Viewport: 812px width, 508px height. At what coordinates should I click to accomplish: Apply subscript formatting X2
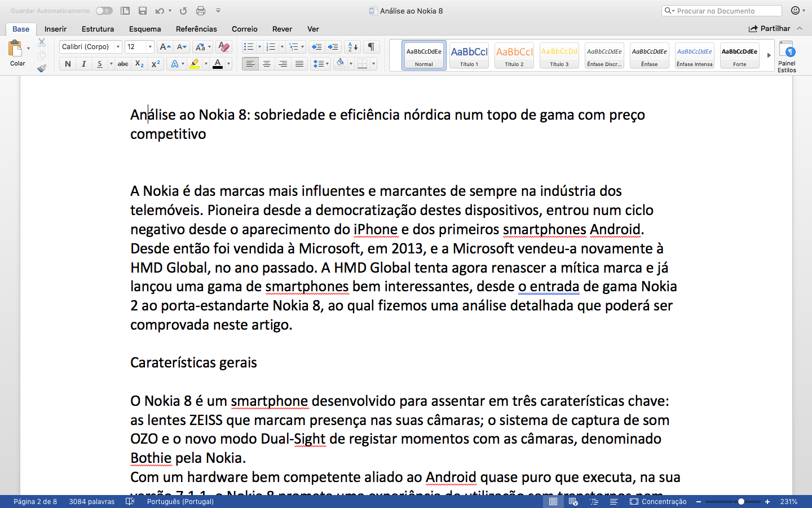139,64
